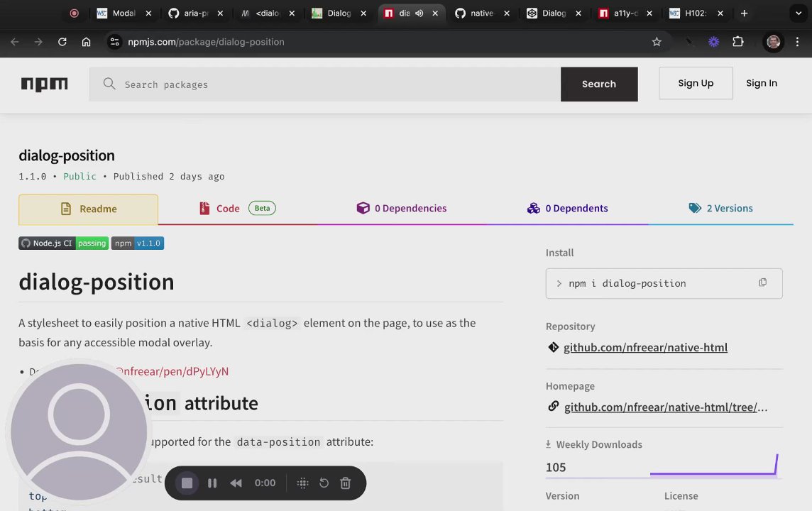The width and height of the screenshot is (812, 511).
Task: Click the browser home icon
Action: point(86,42)
